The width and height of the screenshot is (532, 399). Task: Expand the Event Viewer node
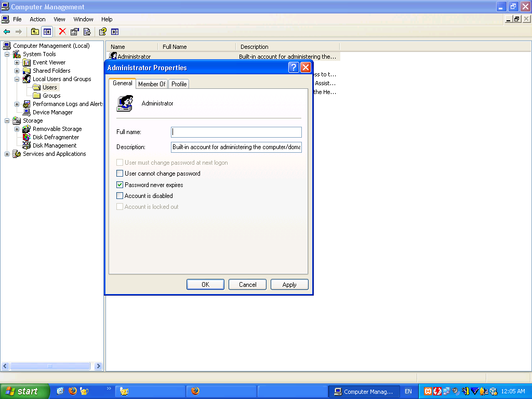pyautogui.click(x=17, y=62)
